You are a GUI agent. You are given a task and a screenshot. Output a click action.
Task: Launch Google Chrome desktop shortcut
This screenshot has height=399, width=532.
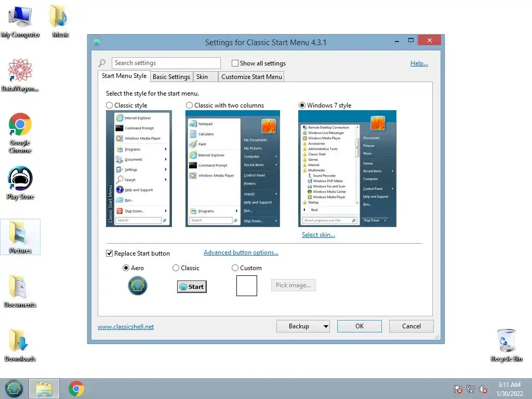20,132
